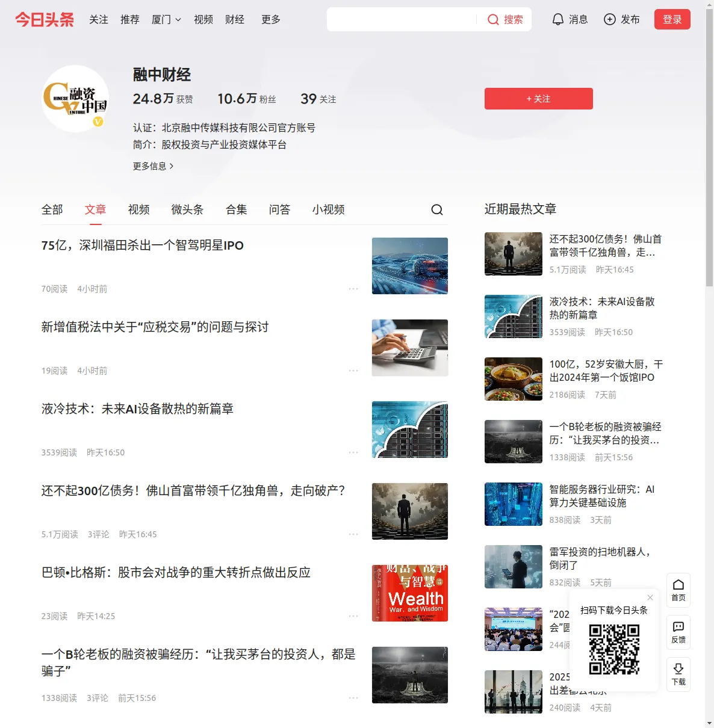Open sidebar article 智能服务器行业研究
The width and height of the screenshot is (714, 728).
pos(602,496)
